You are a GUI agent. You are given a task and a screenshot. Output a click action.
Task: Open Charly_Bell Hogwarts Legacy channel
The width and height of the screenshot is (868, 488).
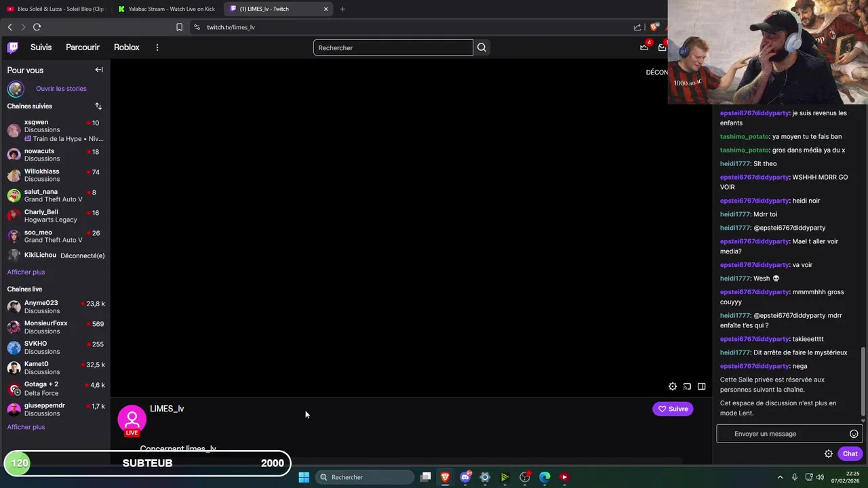click(x=55, y=216)
